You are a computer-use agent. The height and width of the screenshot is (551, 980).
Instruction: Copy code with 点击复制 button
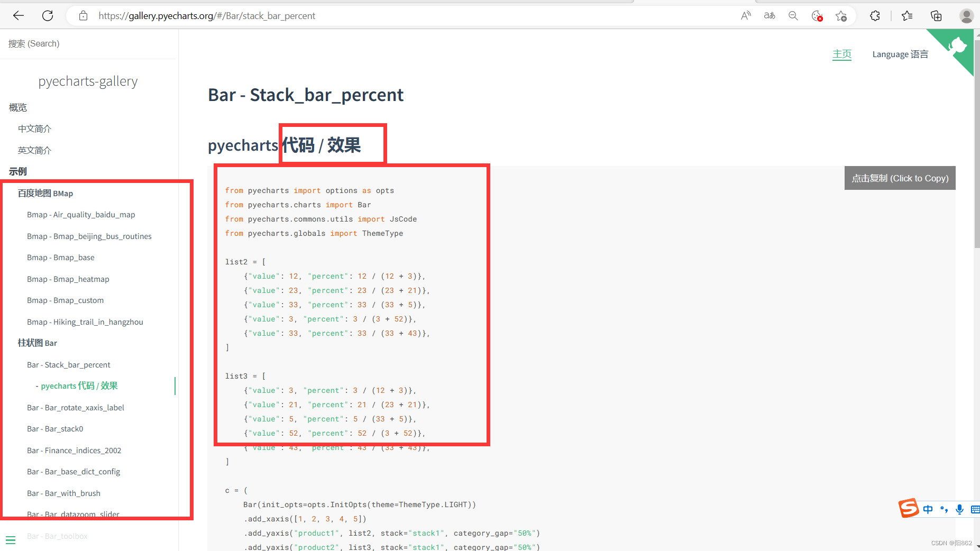click(x=900, y=178)
